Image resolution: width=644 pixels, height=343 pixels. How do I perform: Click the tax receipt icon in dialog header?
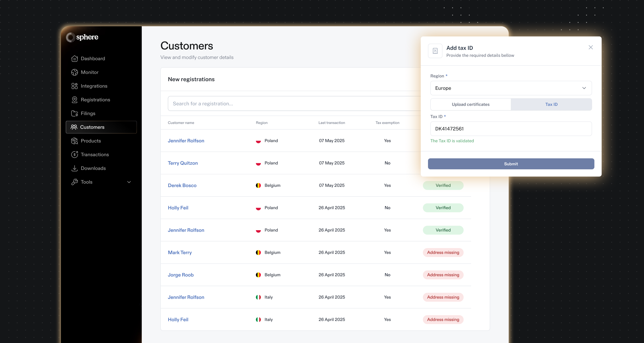point(435,51)
